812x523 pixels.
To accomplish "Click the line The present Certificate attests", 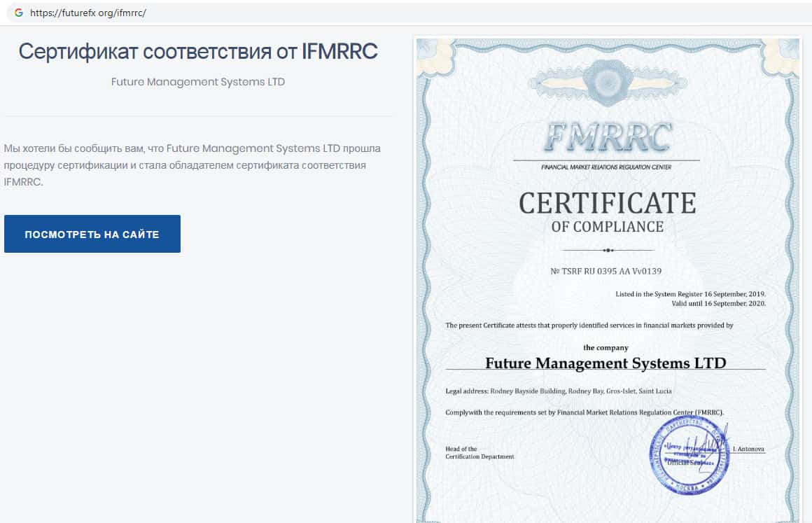I will coord(589,325).
